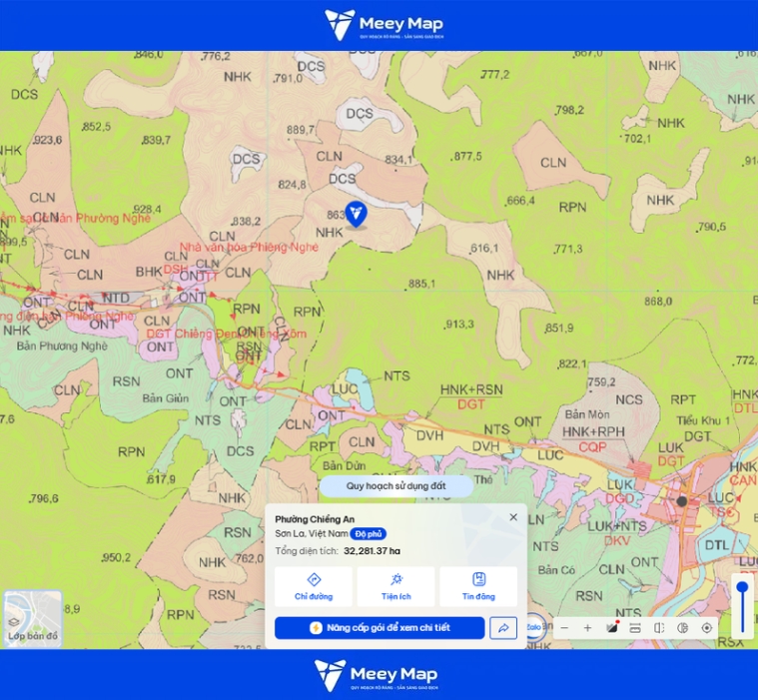
Task: Click the blue Meey Map location pin
Action: [357, 214]
